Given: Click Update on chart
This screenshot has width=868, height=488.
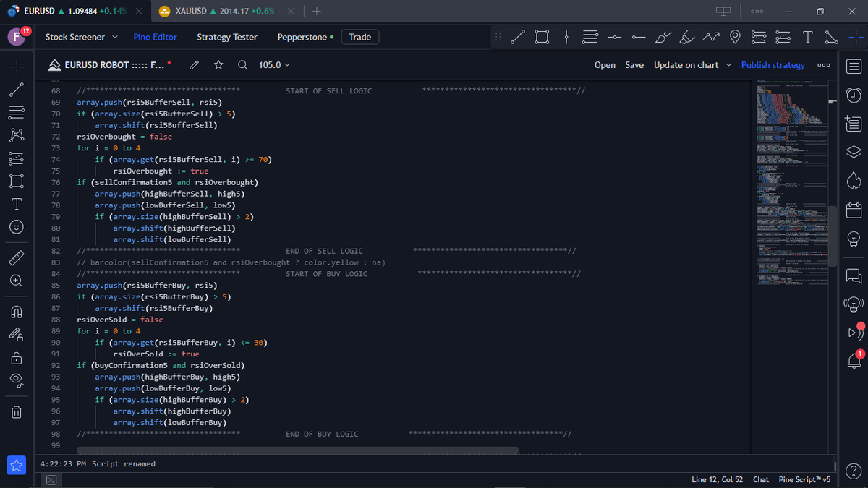Looking at the screenshot, I should (686, 65).
